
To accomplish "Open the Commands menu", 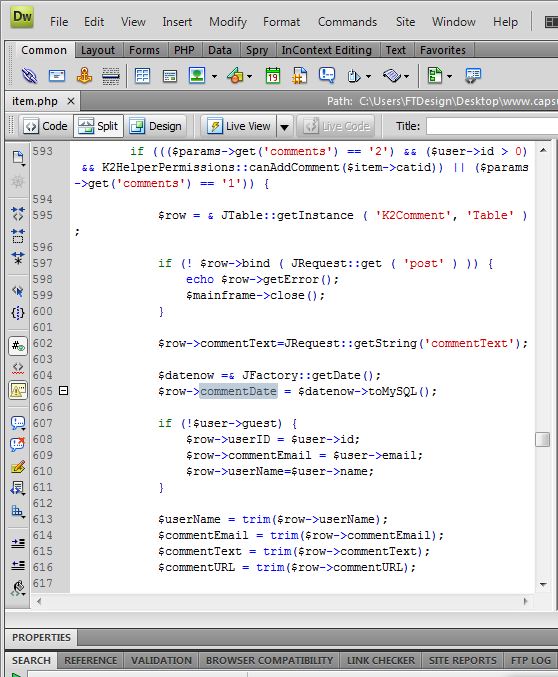I will click(x=347, y=22).
